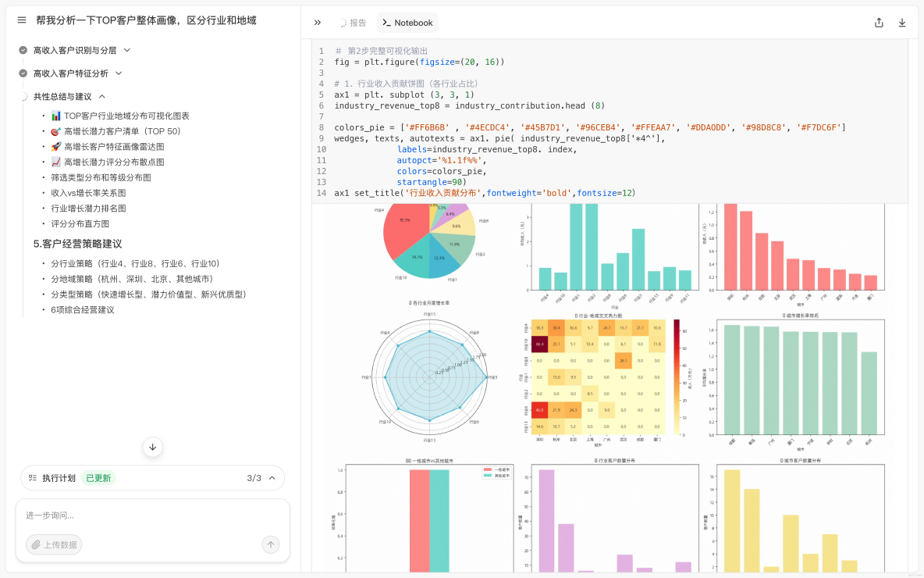Open the hamburger menu in the sidebar
This screenshot has height=578, width=924.
click(21, 20)
